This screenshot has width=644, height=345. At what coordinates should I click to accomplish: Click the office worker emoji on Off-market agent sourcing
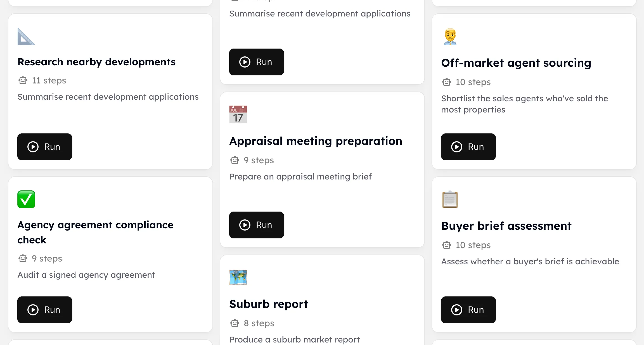(x=450, y=37)
